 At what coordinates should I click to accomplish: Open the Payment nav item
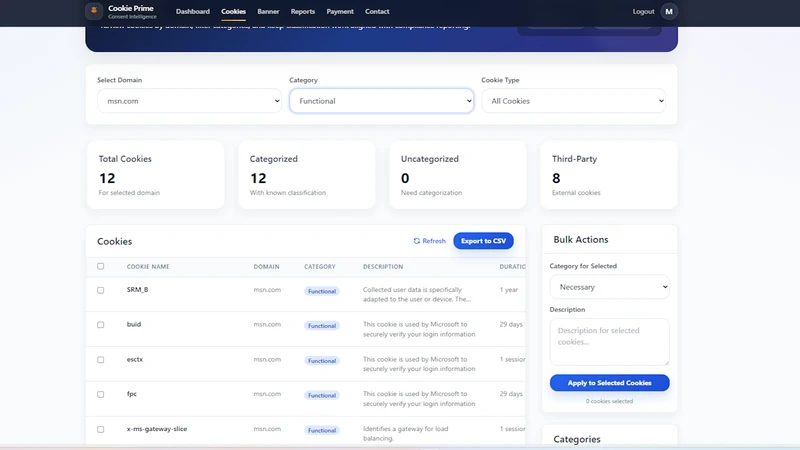coord(340,11)
